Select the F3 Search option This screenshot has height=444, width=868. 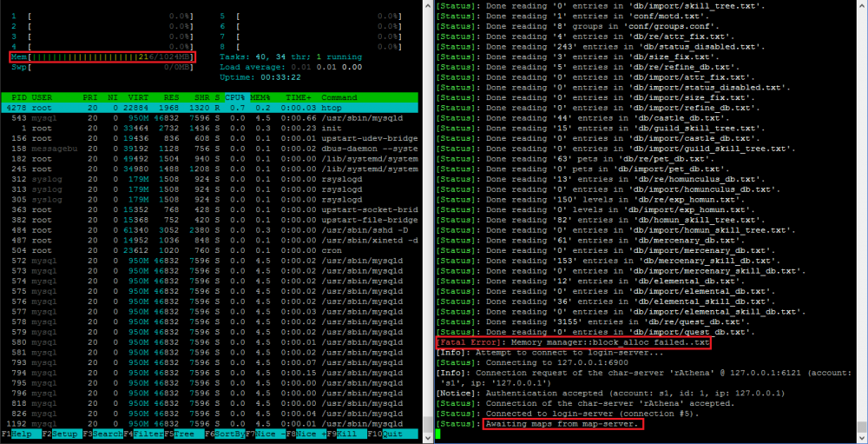coord(103,434)
